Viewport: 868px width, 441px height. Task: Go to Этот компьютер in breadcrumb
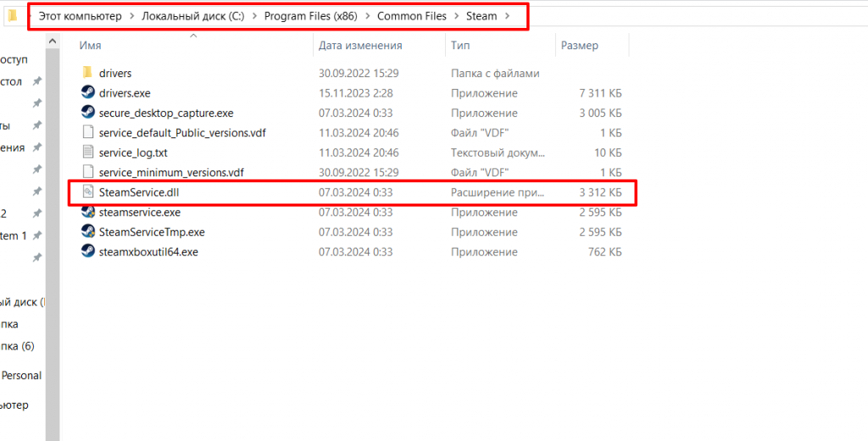[80, 16]
